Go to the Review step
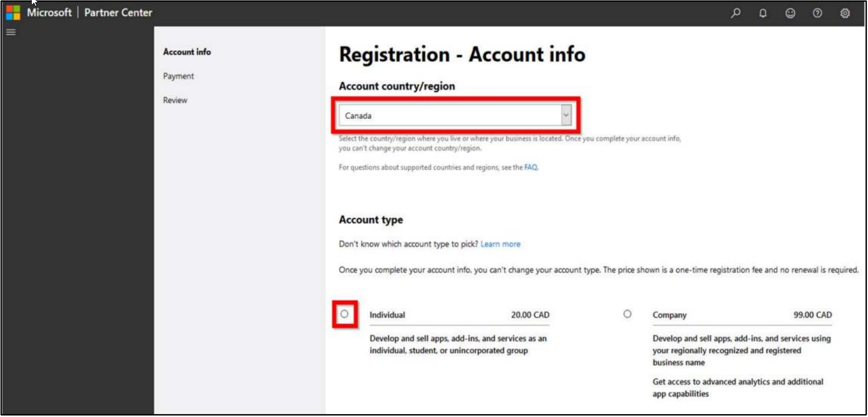Viewport: 868px width, 417px height. click(x=175, y=100)
